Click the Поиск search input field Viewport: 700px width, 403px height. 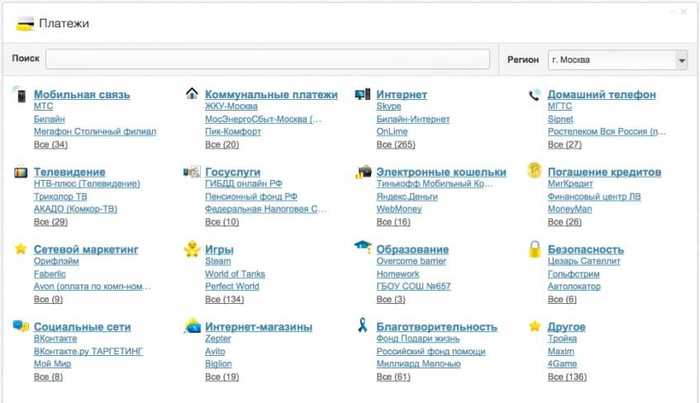click(267, 59)
